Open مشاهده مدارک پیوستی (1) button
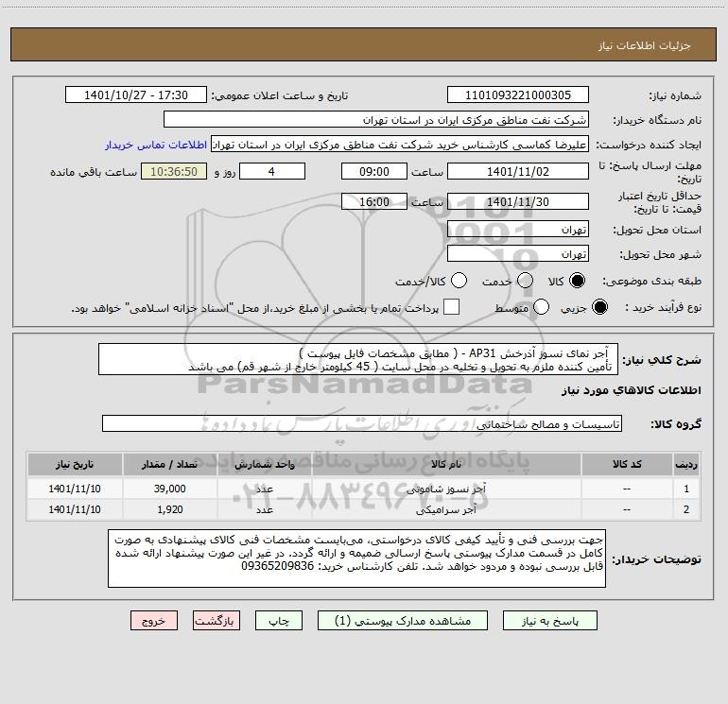 (x=403, y=621)
